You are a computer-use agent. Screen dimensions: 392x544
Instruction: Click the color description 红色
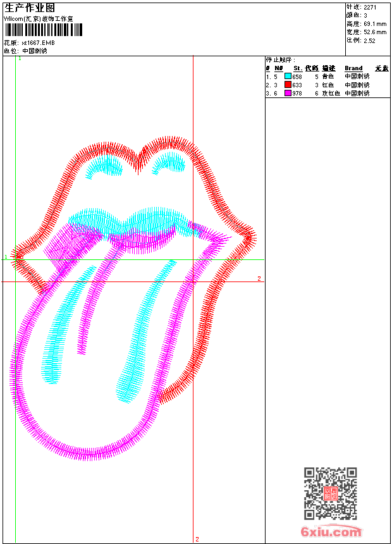pyautogui.click(x=328, y=85)
